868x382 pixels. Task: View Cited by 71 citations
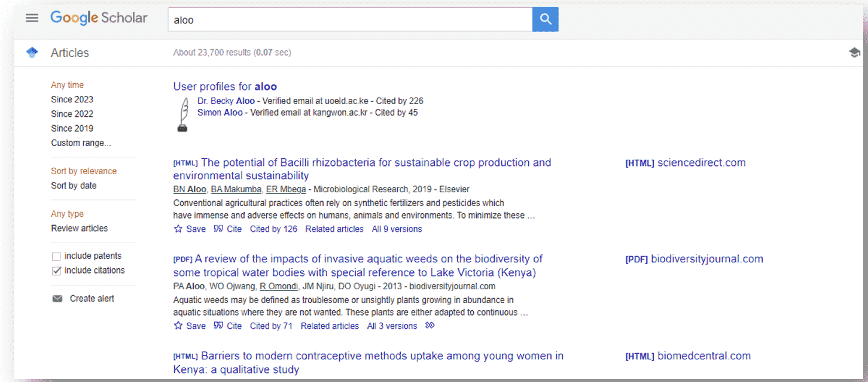pos(271,326)
